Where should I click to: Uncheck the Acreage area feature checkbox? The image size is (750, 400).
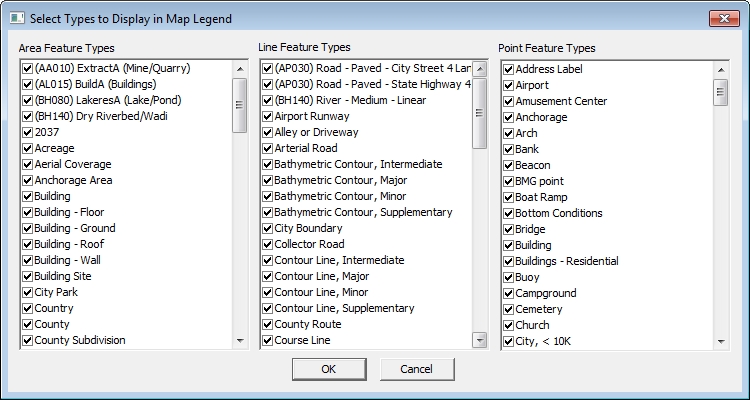[27, 148]
